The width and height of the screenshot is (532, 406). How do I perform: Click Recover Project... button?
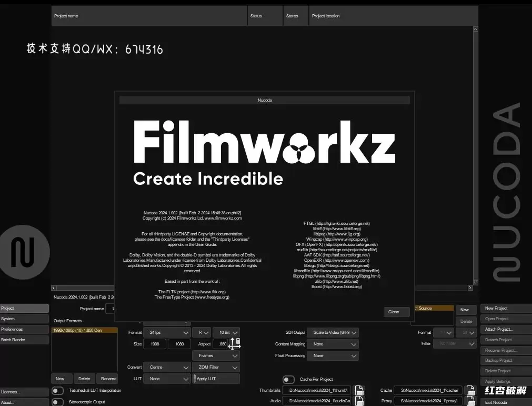[x=506, y=350]
